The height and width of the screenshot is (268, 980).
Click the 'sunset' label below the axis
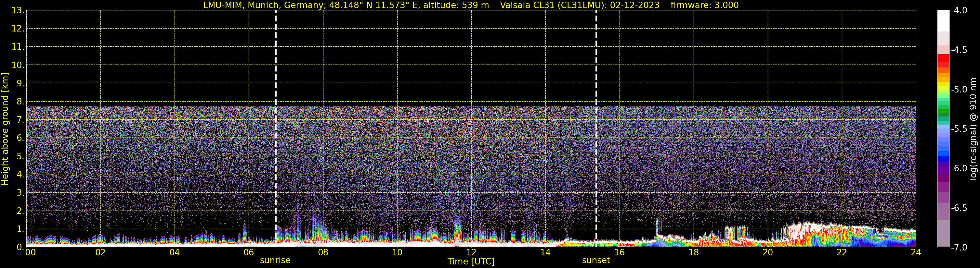[x=596, y=261]
